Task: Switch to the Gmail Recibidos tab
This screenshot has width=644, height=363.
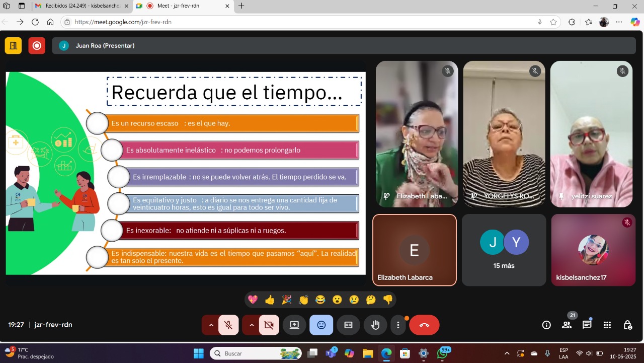Action: point(80,6)
